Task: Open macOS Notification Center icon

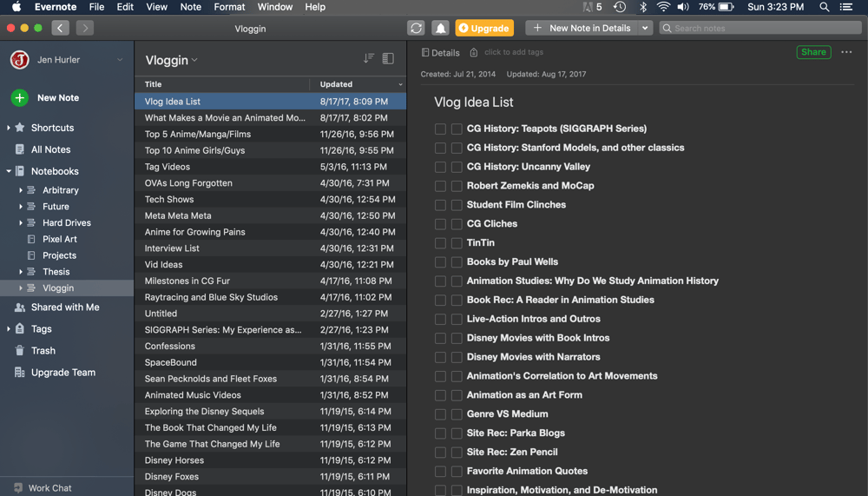Action: 845,7
